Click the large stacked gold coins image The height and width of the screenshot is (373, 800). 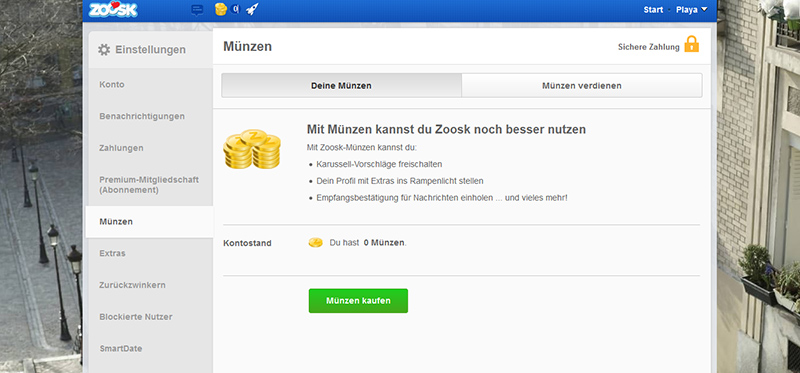252,148
